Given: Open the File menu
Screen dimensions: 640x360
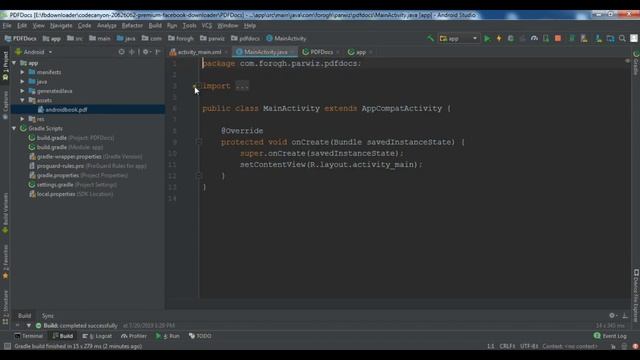Looking at the screenshot, I should pos(7,25).
